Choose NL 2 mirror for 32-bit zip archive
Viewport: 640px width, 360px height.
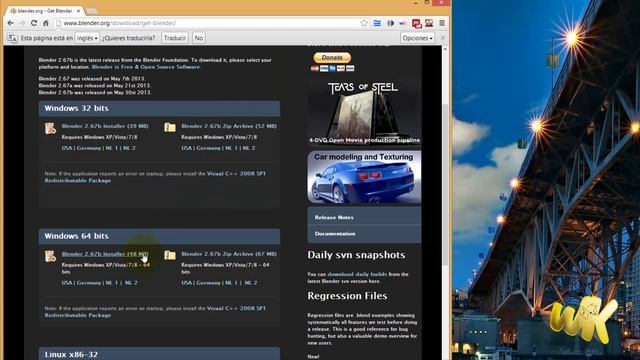[x=249, y=148]
